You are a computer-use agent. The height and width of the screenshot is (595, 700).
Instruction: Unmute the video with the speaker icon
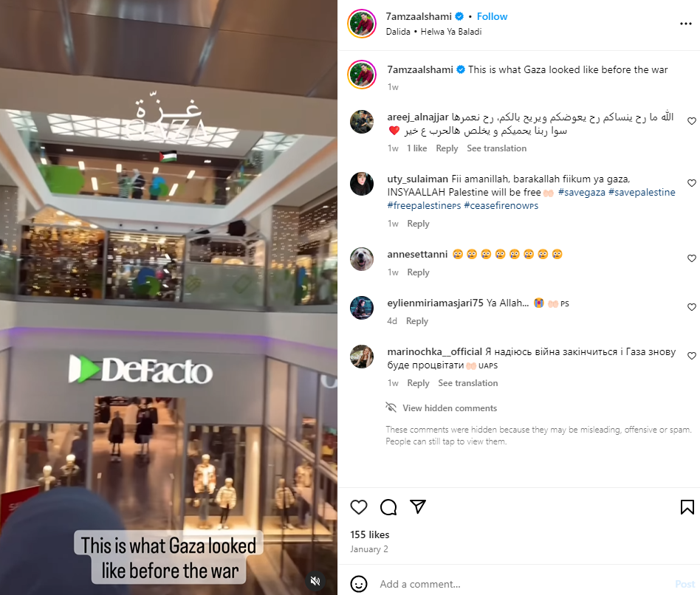pyautogui.click(x=315, y=581)
